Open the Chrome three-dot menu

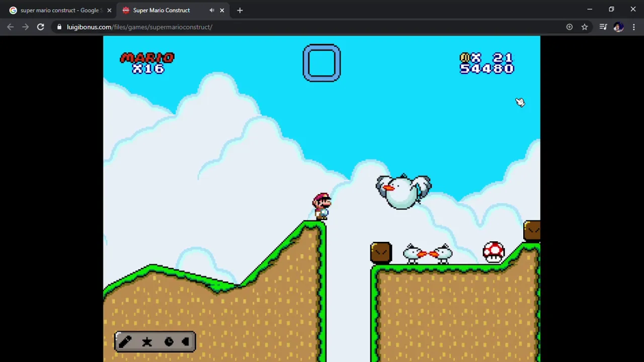633,27
